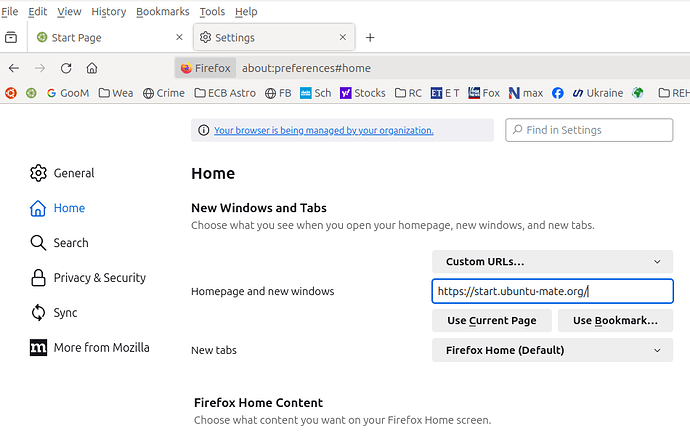690x438 pixels.
Task: Close the Start Page tab
Action: tap(179, 37)
